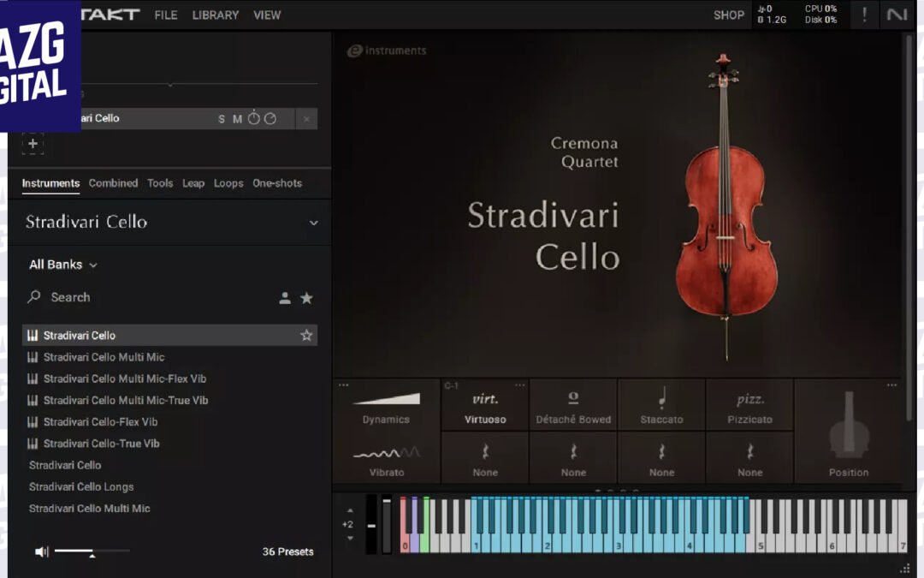Screen dimensions: 924x578
Task: Click the empty slot under Détaché Bowed
Action: tap(572, 458)
